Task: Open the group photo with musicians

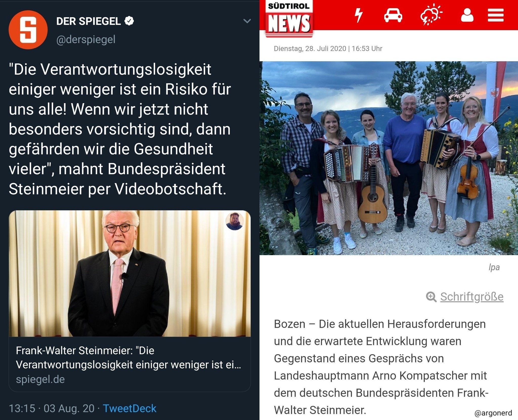Action: [x=389, y=158]
